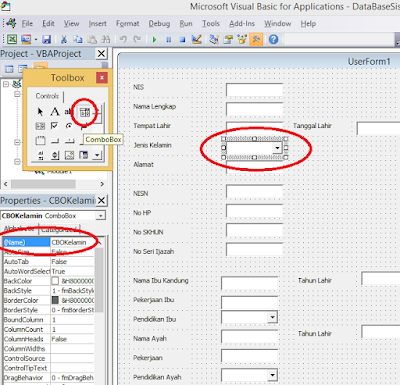Open the CBOKelamin ComboBox object selector dropdown
Viewport: 400px width, 385px height.
click(100, 216)
